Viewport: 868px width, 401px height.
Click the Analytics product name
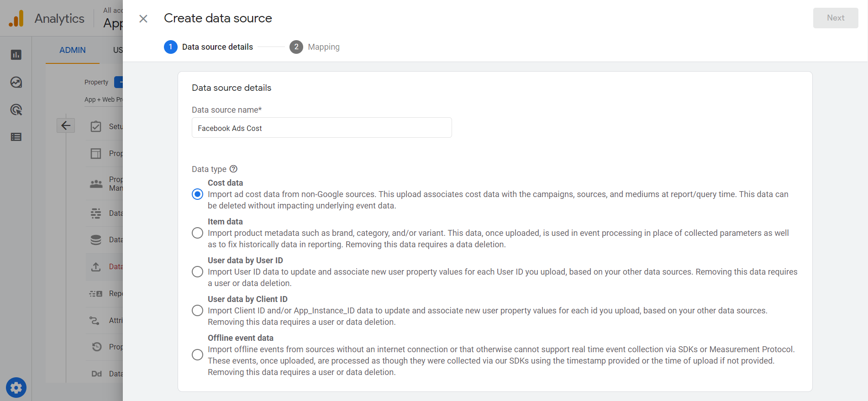59,18
